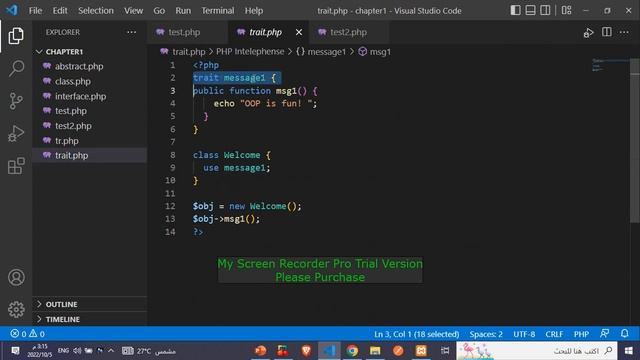Change line endings via CRLF

click(x=554, y=334)
